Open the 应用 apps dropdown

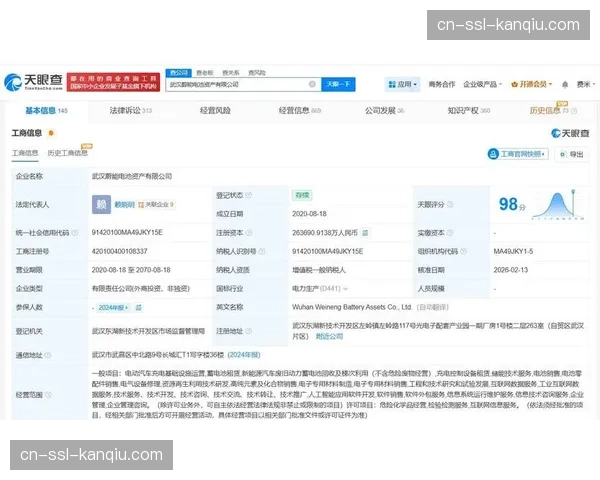pyautogui.click(x=402, y=84)
